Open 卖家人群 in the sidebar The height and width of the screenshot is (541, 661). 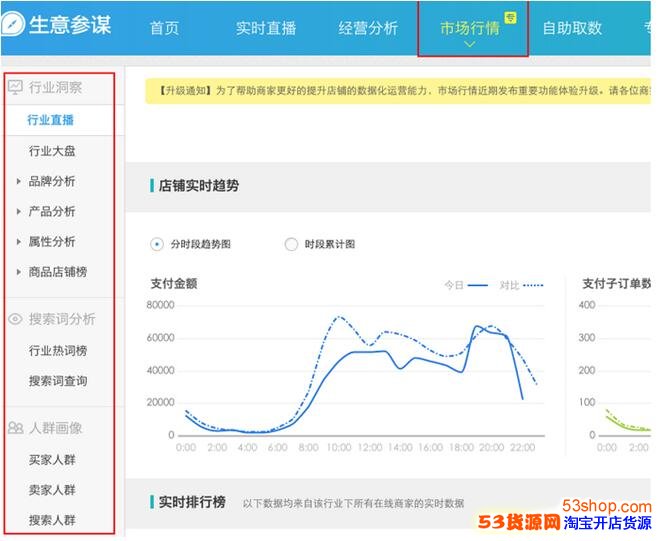click(x=52, y=490)
